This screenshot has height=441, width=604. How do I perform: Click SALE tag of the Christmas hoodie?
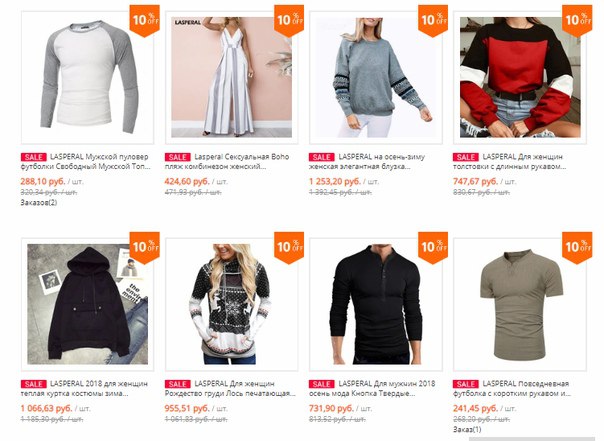(x=178, y=384)
